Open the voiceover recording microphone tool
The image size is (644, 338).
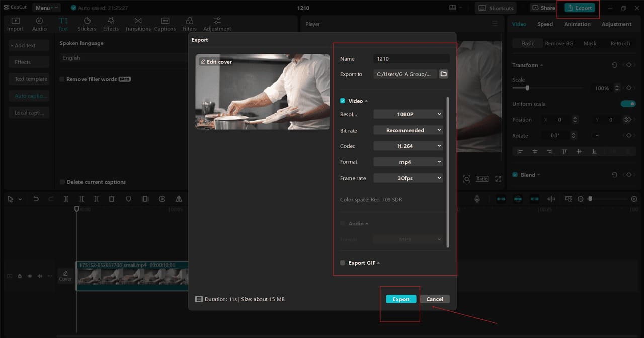click(x=477, y=199)
